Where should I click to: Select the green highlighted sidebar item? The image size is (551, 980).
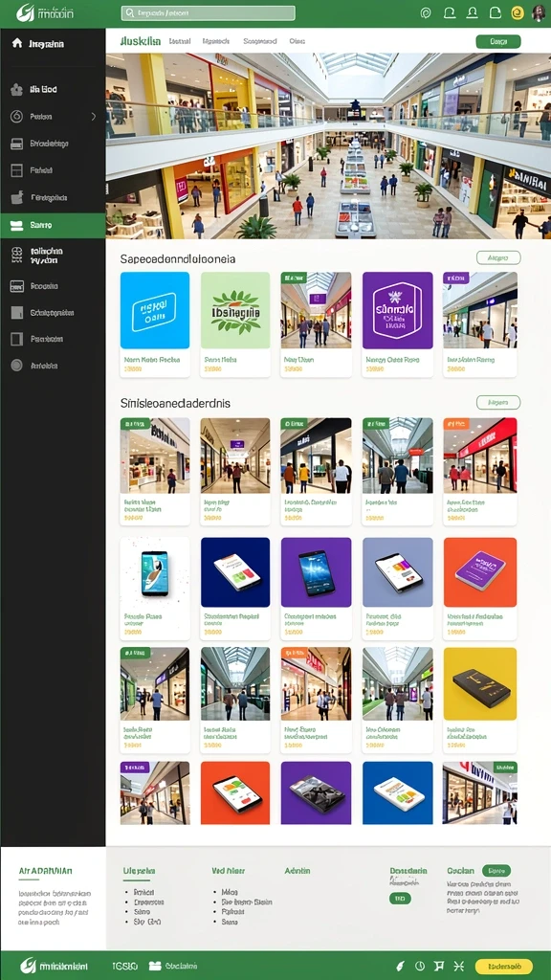click(53, 225)
